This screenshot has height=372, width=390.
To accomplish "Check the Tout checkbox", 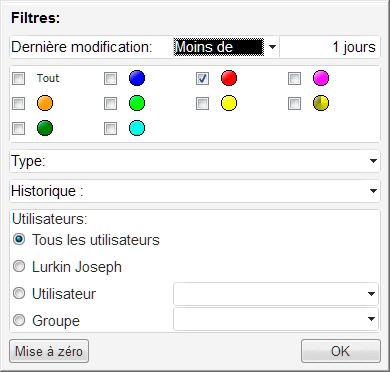I will (x=18, y=79).
